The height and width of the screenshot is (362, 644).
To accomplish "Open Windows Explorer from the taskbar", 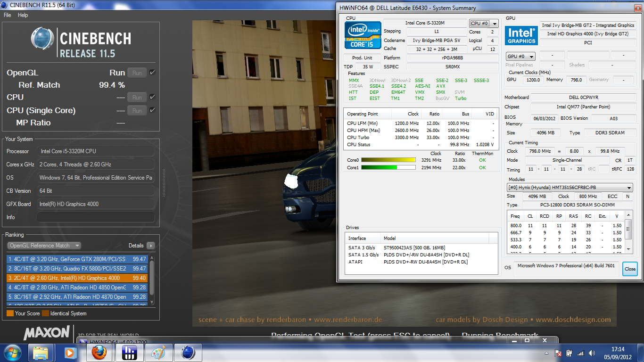I will [x=41, y=352].
